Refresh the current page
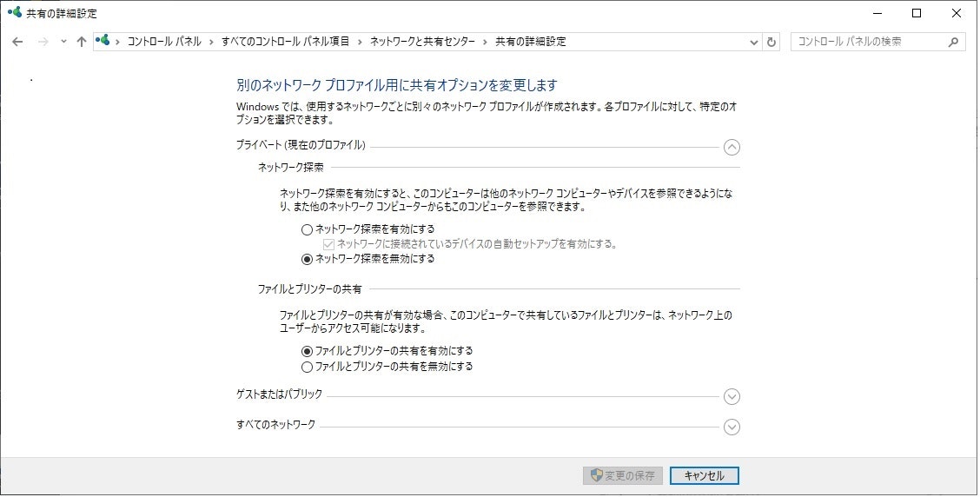This screenshot has height=497, width=980. 771,42
